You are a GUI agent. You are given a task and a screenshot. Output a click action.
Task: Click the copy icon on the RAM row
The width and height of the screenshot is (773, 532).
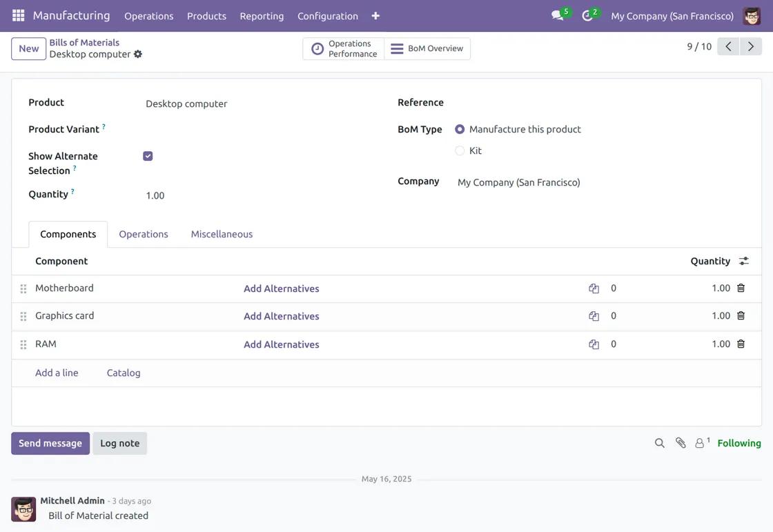pos(594,344)
